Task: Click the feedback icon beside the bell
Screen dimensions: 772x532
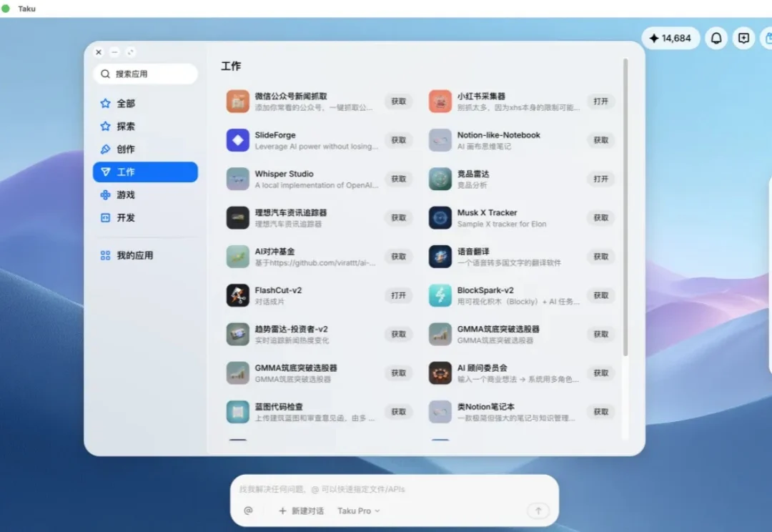Action: pos(743,38)
